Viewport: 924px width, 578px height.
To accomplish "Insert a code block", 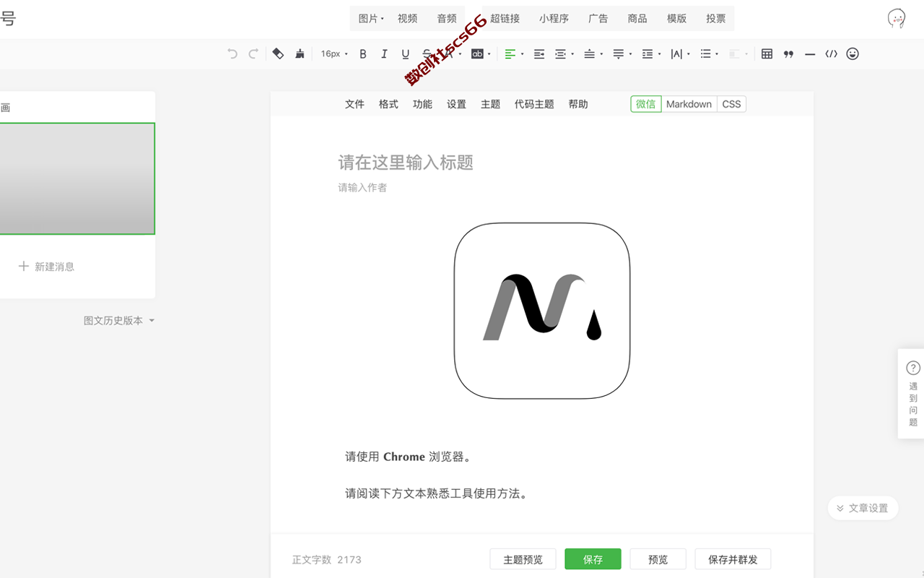I will point(832,53).
